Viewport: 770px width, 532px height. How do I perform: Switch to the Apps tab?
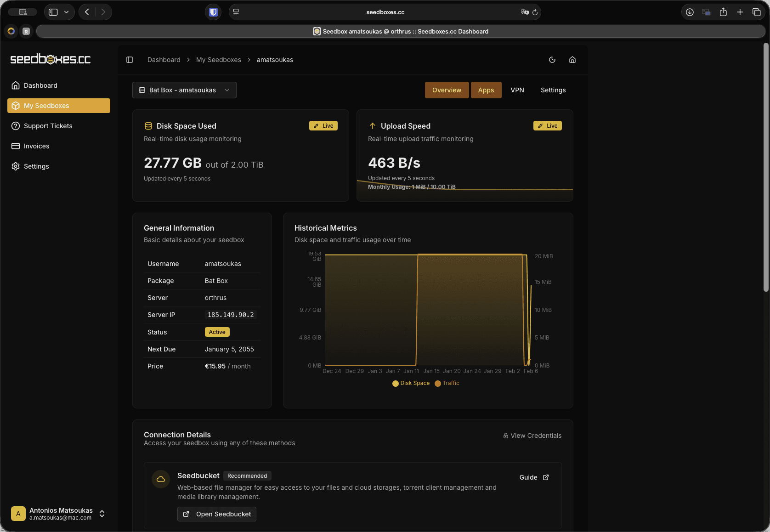coord(486,90)
